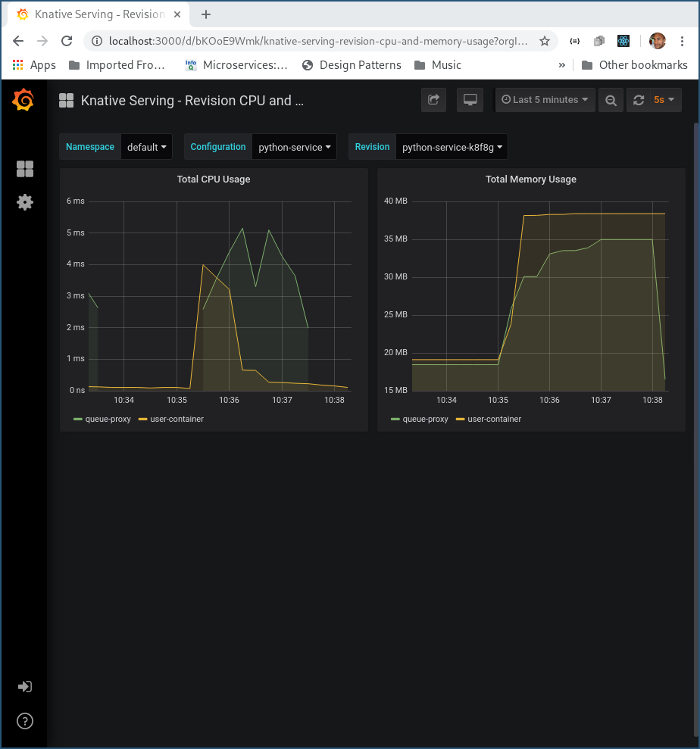
Task: Open Dashboards menu in the sidebar
Action: (x=25, y=169)
